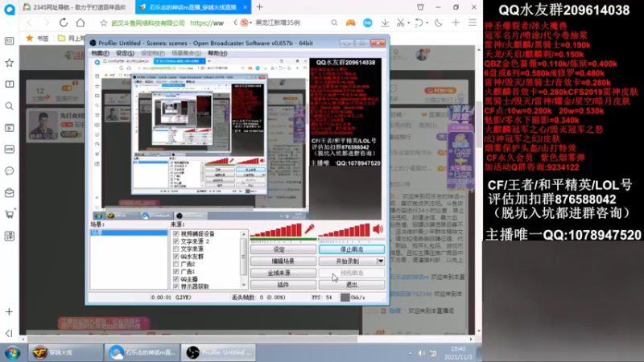Click the 全域来源... button
The image size is (644, 362).
tap(283, 273)
